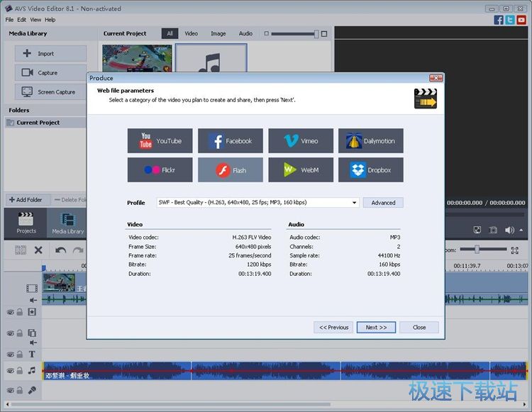Click zoom-to-fit timeline icon

pos(515,250)
